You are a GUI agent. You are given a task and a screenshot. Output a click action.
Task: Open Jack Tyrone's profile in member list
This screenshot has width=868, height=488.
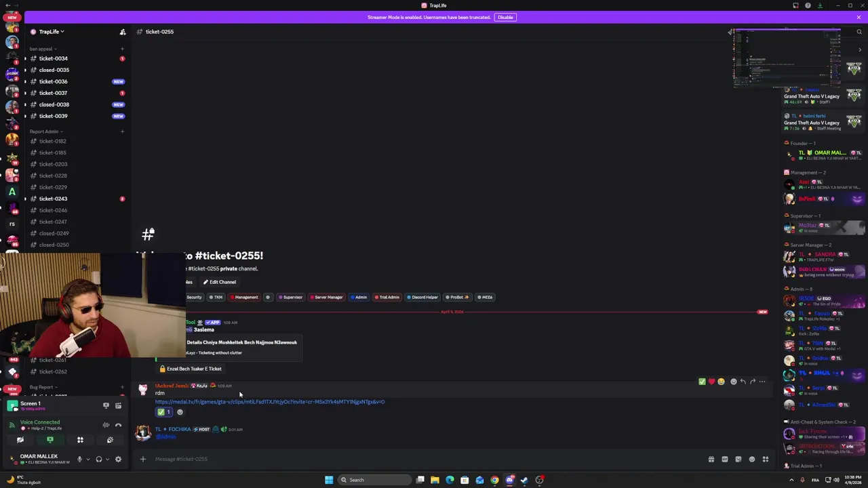tap(824, 434)
